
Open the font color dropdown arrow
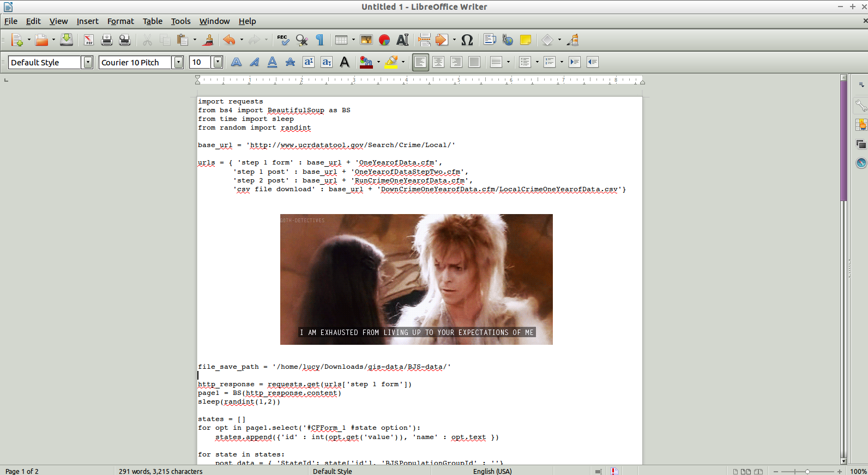(378, 62)
